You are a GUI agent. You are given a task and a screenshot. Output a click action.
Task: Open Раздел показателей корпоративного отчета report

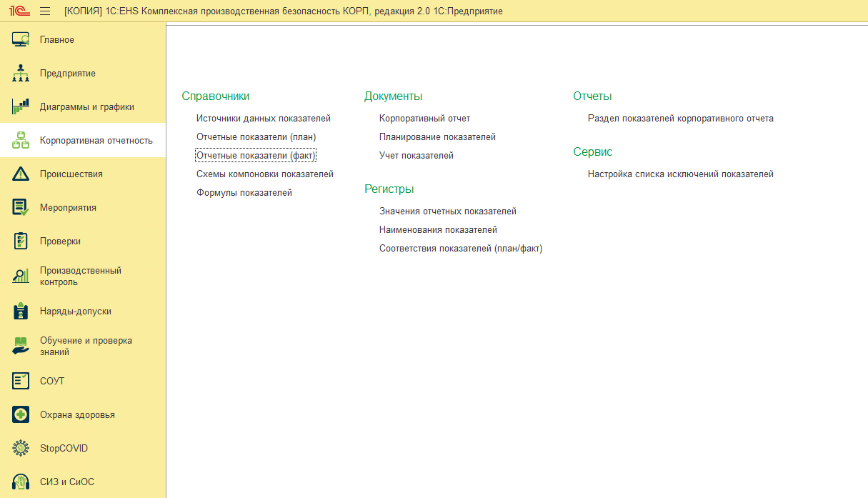(x=680, y=118)
